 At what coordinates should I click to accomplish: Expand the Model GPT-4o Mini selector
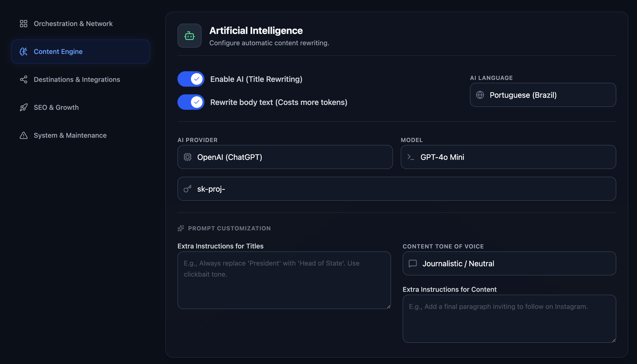click(x=508, y=157)
